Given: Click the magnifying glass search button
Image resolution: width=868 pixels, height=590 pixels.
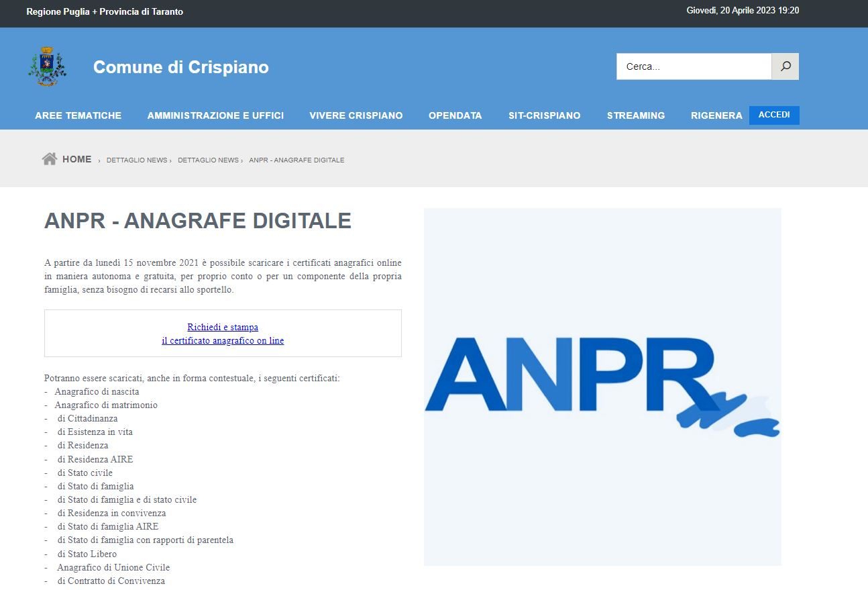Looking at the screenshot, I should [x=785, y=66].
